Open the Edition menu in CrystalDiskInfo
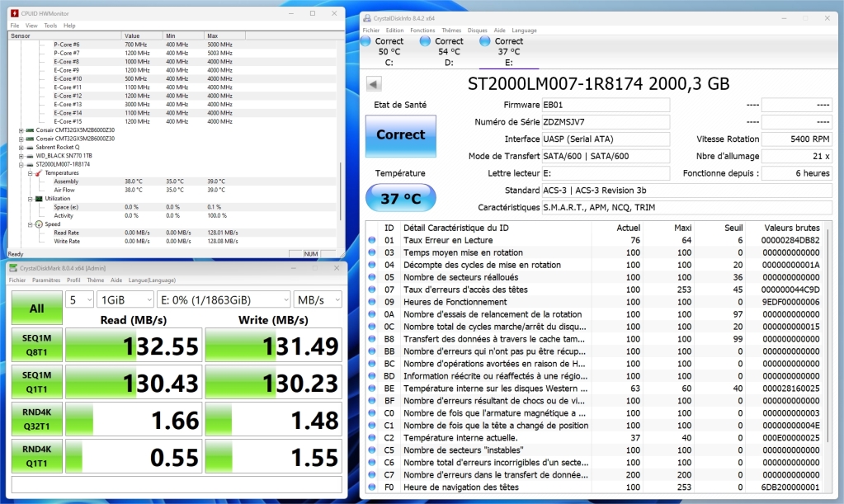 [394, 31]
